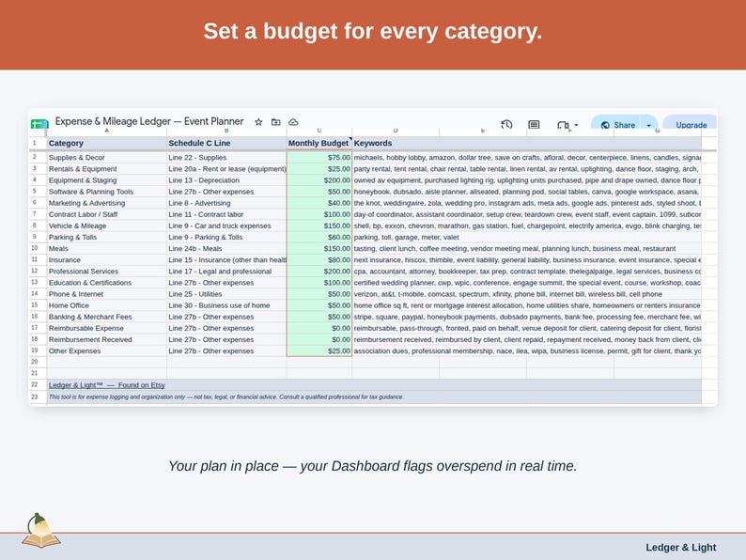Open the Google Sheets home icon
Image resolution: width=746 pixels, height=560 pixels.
pyautogui.click(x=39, y=124)
